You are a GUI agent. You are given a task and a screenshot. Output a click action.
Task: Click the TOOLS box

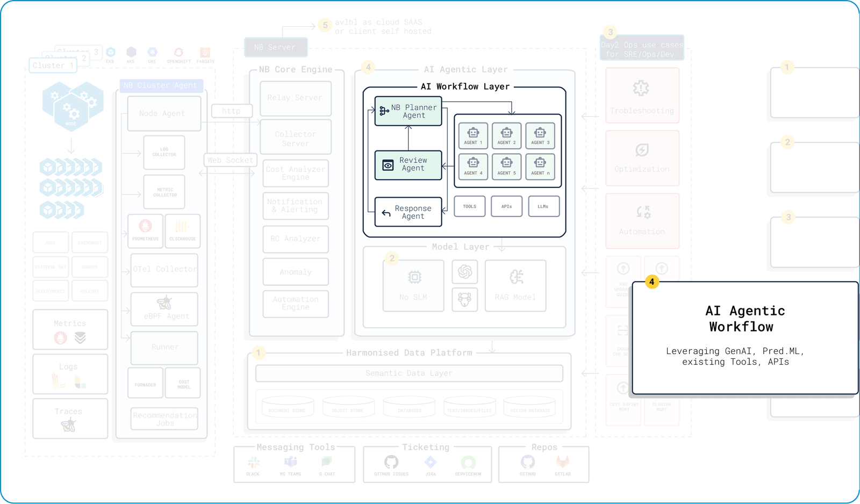click(470, 206)
